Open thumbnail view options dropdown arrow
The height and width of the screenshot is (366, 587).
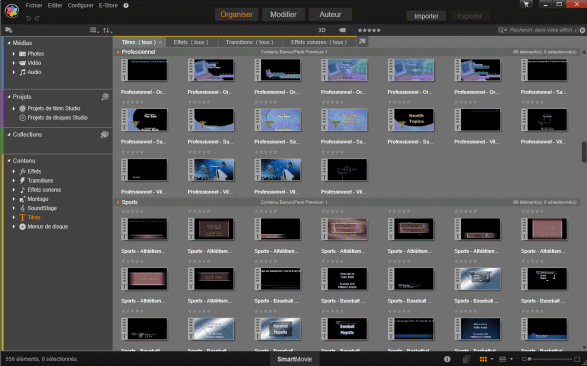(x=492, y=359)
